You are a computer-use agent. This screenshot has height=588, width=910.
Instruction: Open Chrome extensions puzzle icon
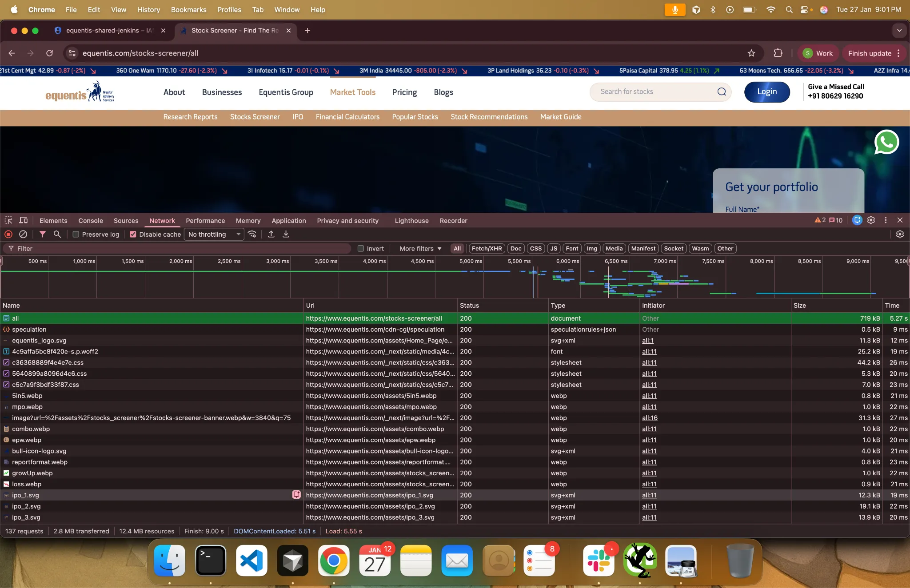(x=778, y=53)
